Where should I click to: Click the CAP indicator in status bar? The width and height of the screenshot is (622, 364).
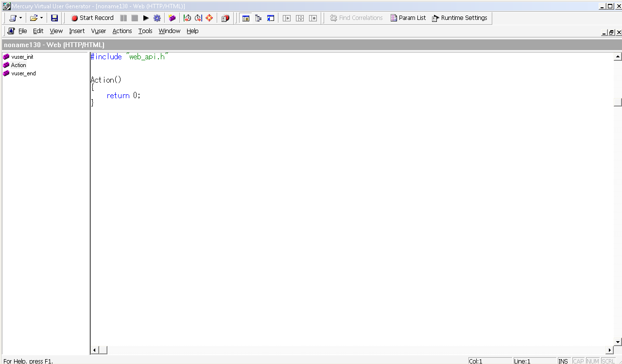click(578, 361)
